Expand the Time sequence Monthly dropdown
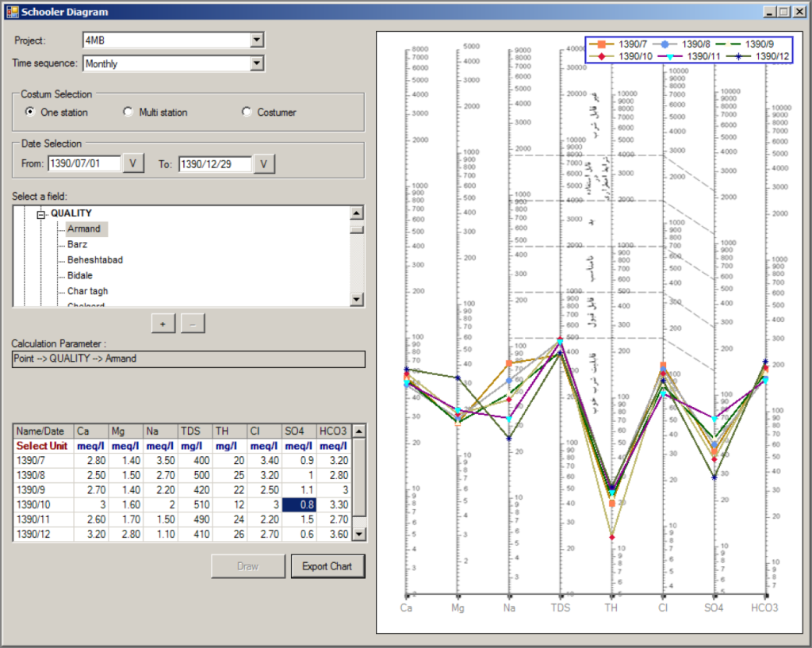Screen dimensions: 812x648 (x=255, y=63)
